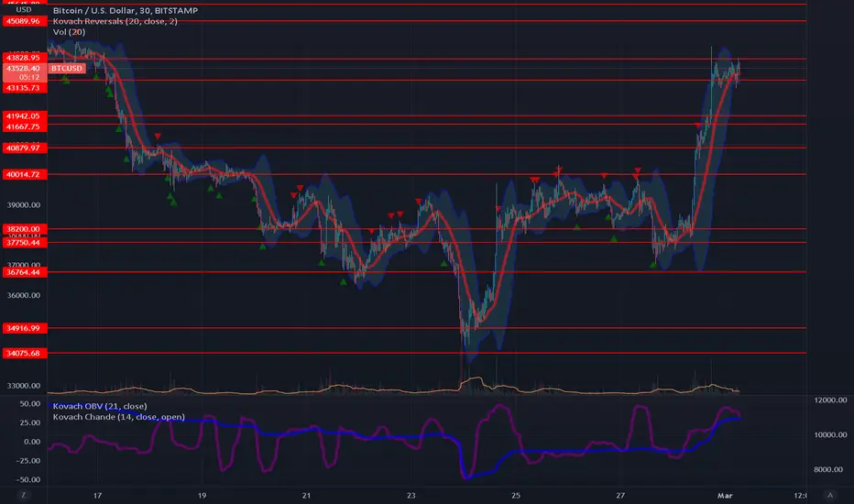
Task: Click the 0.00 oscillator scale value
Action: click(x=32, y=442)
